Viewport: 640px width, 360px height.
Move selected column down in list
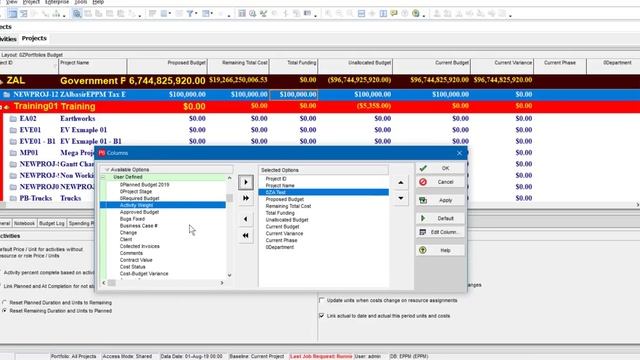(x=401, y=198)
